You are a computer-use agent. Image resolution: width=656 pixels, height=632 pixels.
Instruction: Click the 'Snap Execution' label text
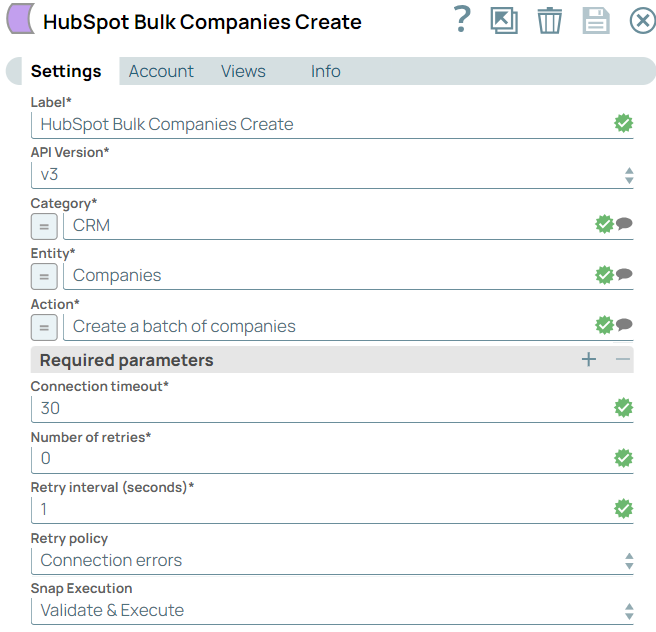[82, 589]
